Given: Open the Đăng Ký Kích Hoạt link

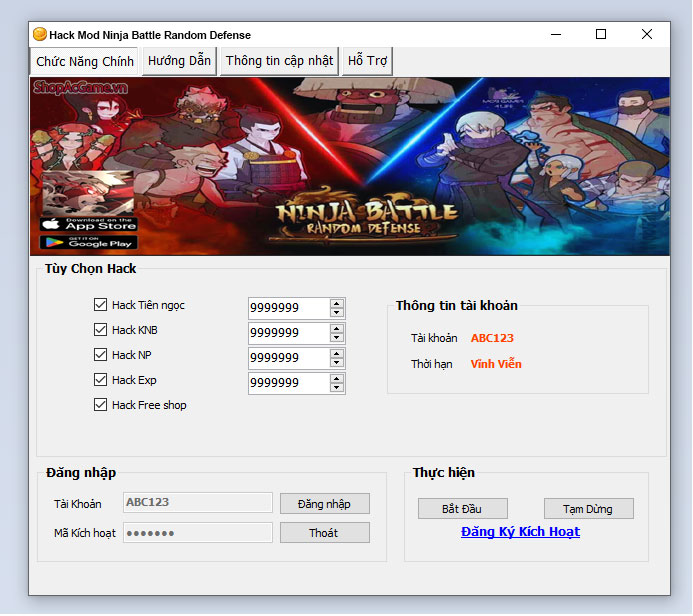Looking at the screenshot, I should point(520,532).
